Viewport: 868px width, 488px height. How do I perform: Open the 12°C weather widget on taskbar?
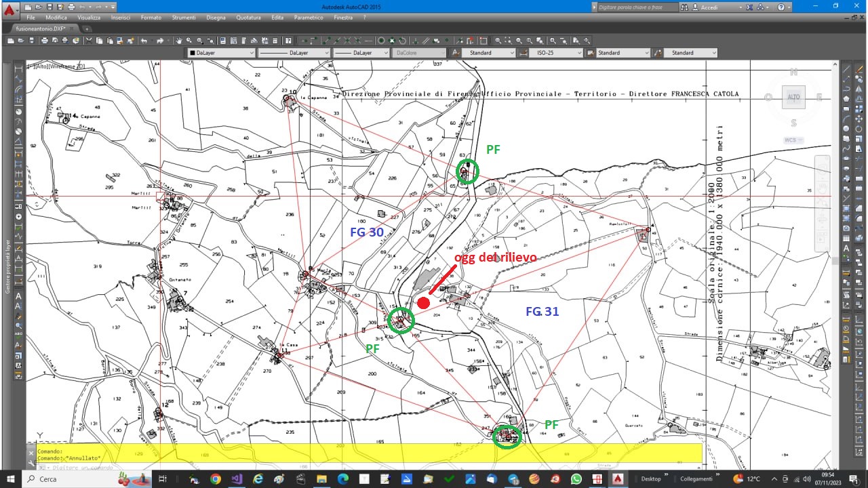pos(746,479)
